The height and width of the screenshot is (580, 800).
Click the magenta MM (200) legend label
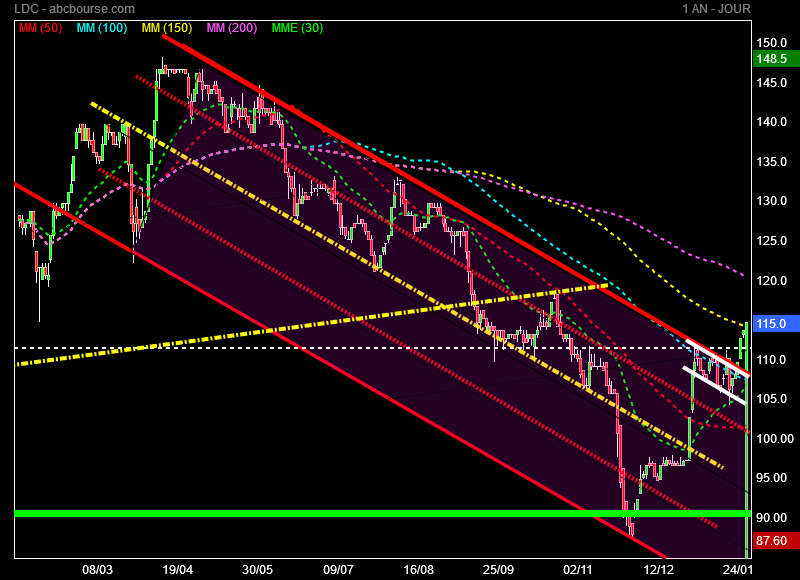(x=232, y=28)
